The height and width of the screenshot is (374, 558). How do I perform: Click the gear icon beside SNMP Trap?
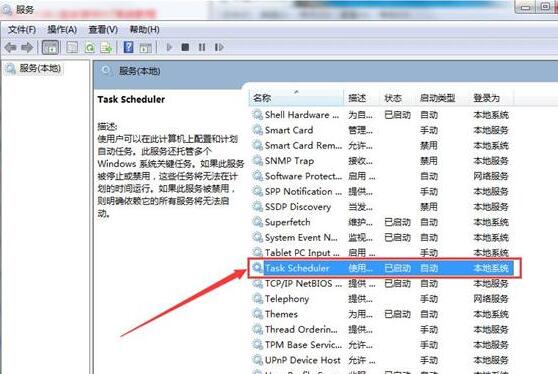(x=257, y=160)
